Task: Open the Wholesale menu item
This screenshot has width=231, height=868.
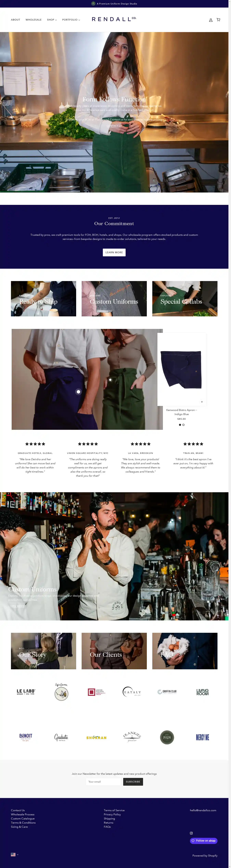Action: click(34, 20)
